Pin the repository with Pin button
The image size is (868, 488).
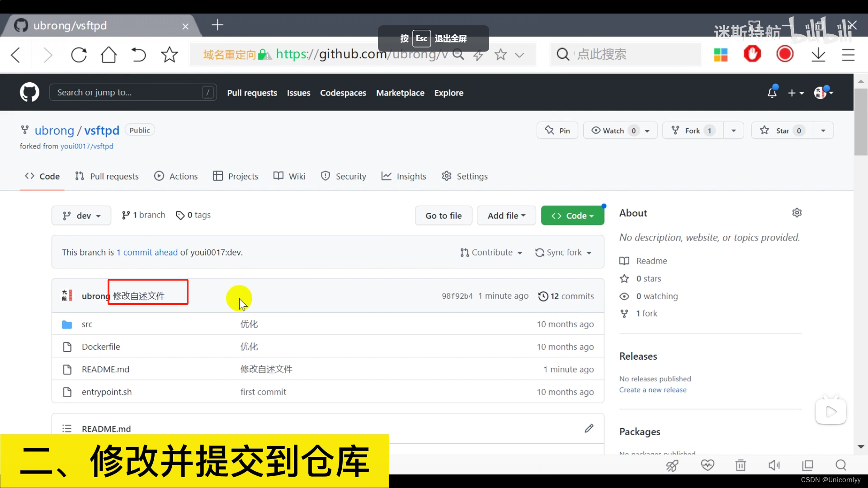(x=557, y=130)
